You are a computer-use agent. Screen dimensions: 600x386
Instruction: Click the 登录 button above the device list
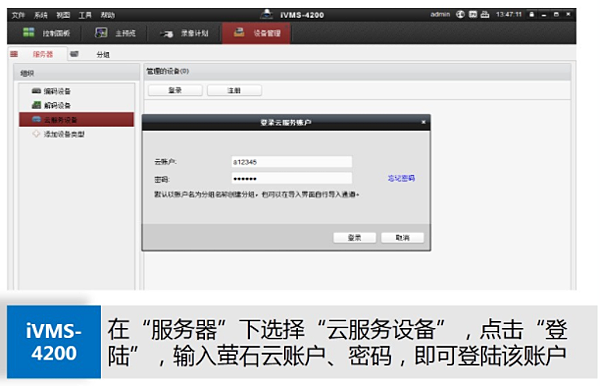175,90
